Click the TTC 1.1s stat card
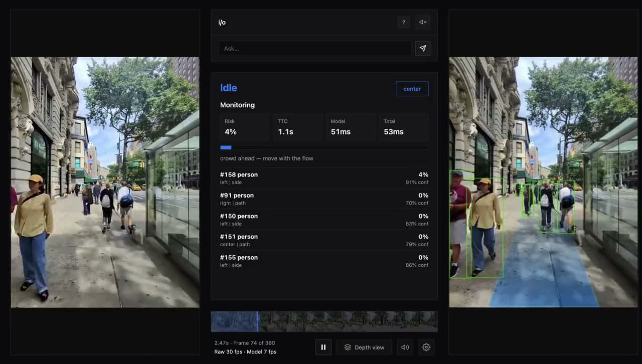Screen dimensions: 642x364 pos(298,127)
